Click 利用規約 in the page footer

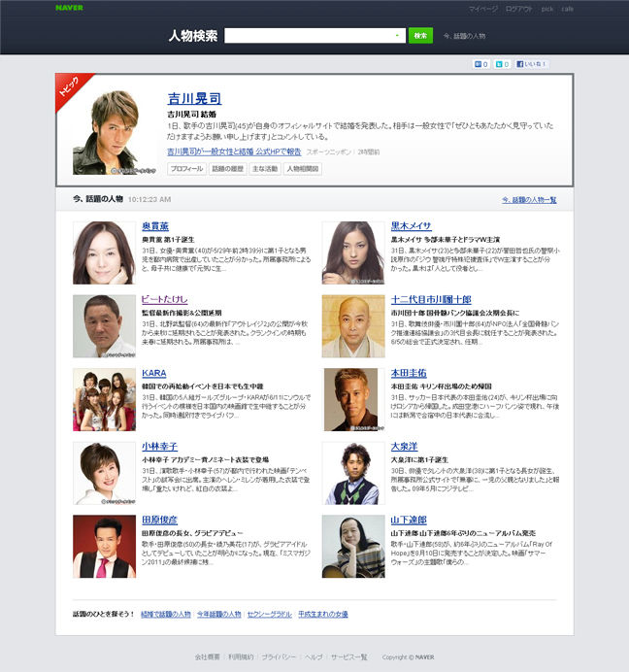(241, 657)
